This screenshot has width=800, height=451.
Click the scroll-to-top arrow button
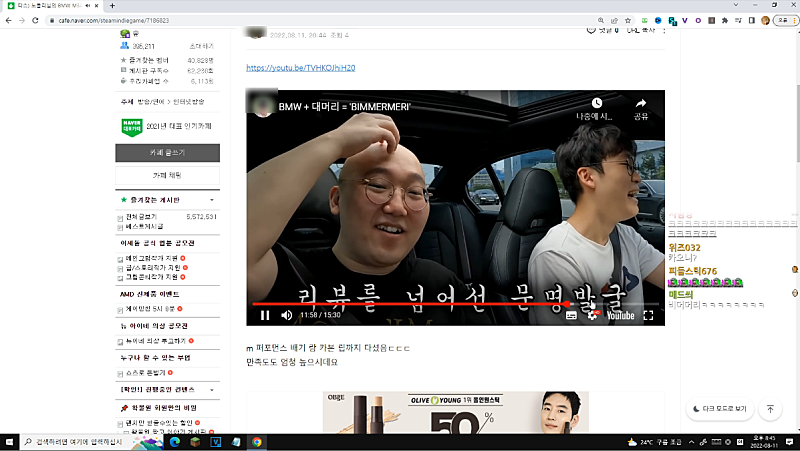[x=770, y=409]
